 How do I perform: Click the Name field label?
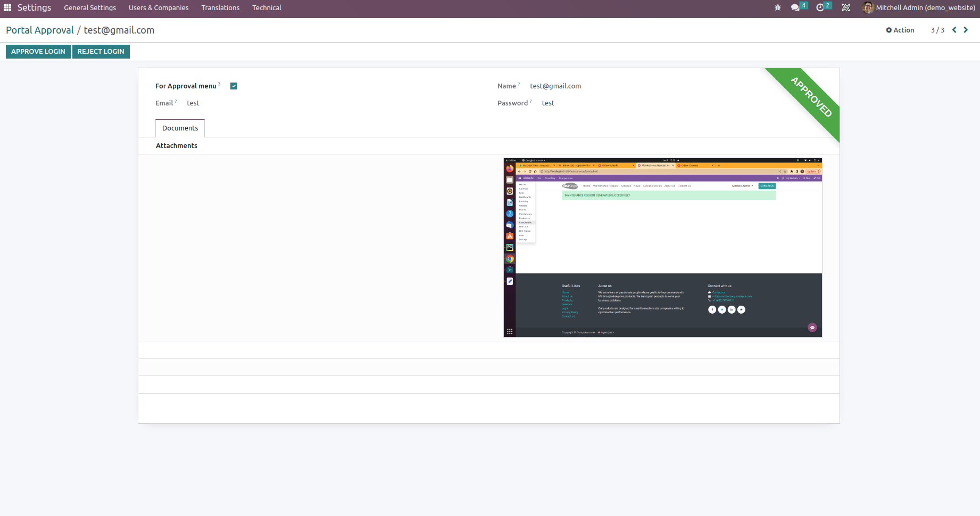point(506,86)
